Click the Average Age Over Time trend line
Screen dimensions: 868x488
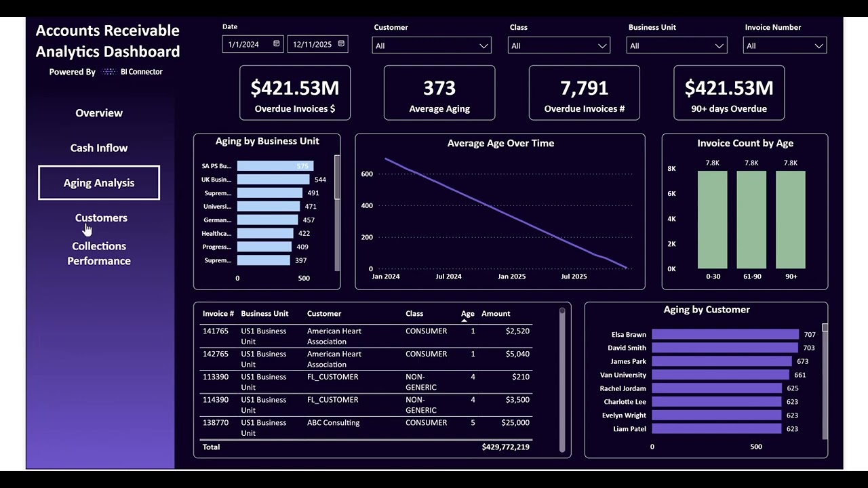[505, 213]
